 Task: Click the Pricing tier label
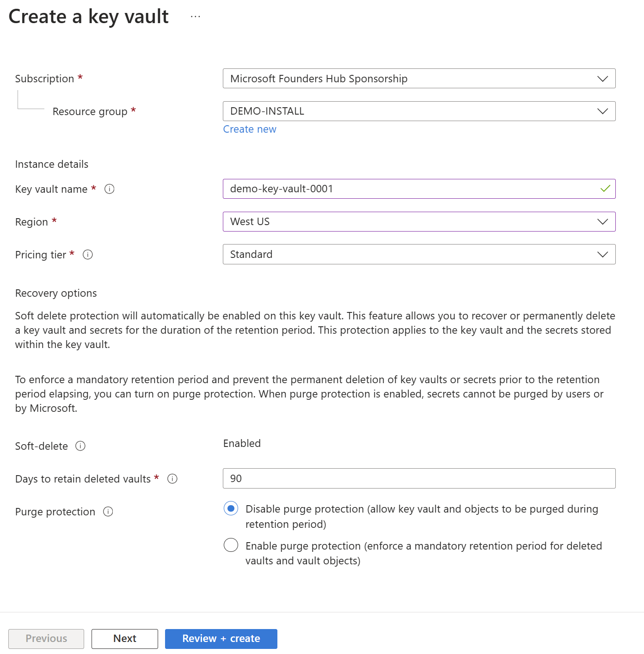click(41, 255)
